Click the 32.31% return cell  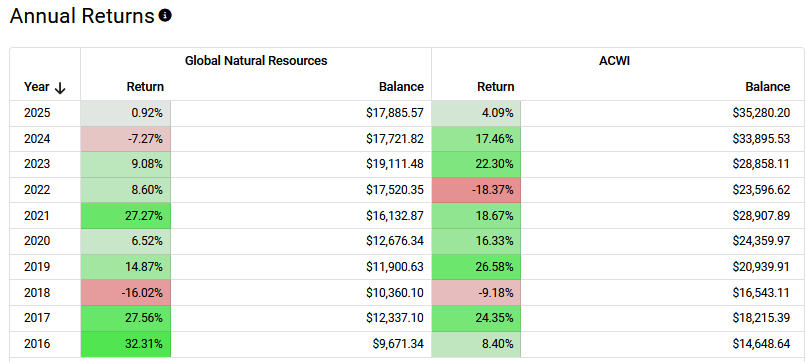pos(126,343)
